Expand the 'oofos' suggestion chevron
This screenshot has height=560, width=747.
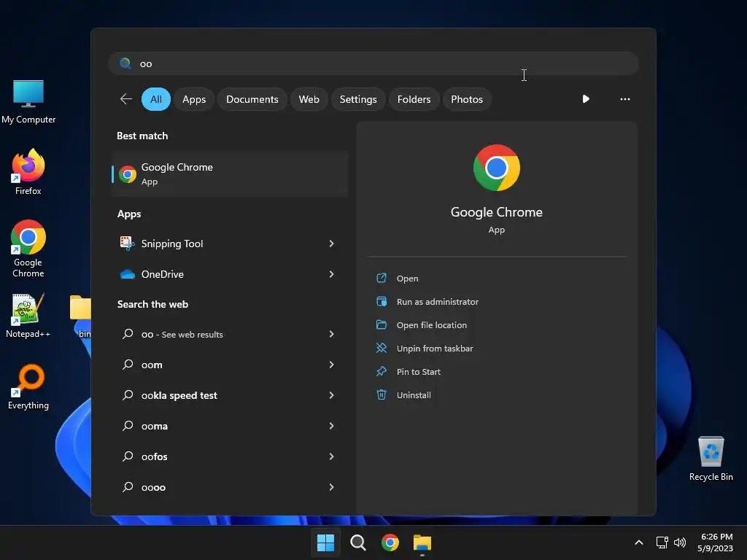pyautogui.click(x=332, y=456)
